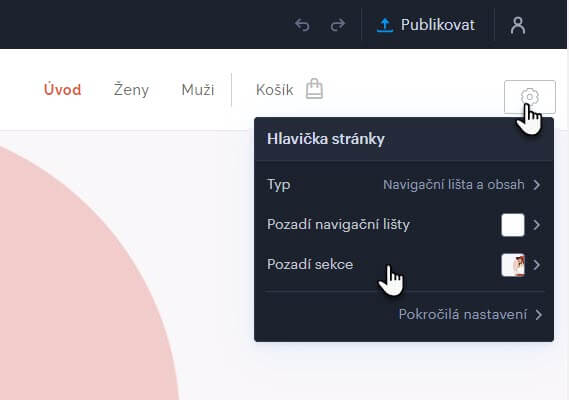Click the Pozadí sekce label
The height and width of the screenshot is (400, 569).
coord(310,264)
